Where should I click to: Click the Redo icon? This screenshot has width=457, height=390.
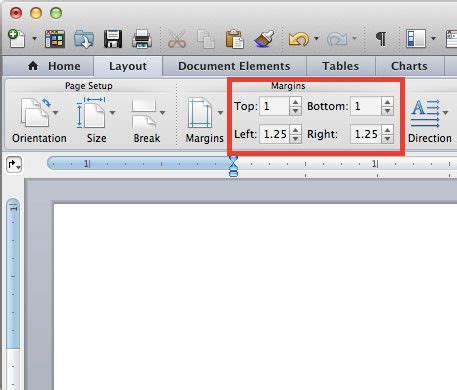click(337, 39)
